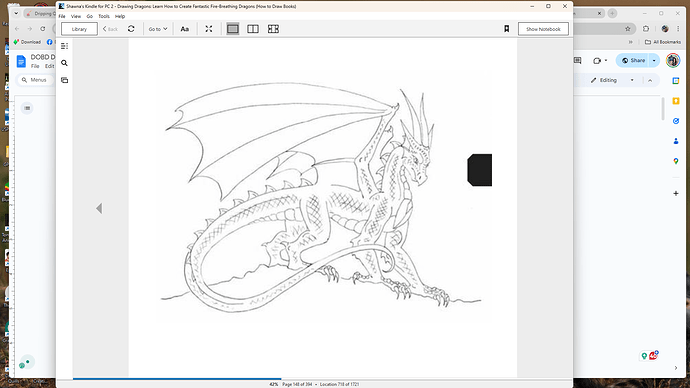Enter full screen reading mode in Kindle
The height and width of the screenshot is (388, 690).
209,29
